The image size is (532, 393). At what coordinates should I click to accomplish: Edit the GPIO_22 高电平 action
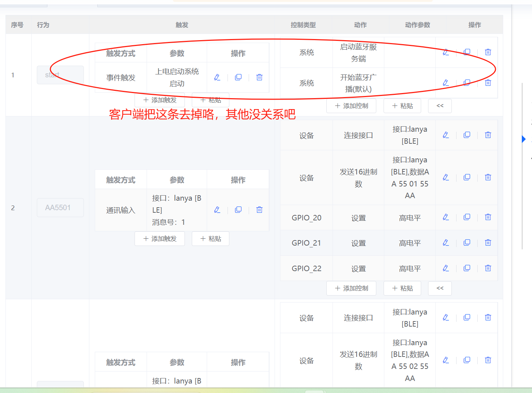(446, 268)
